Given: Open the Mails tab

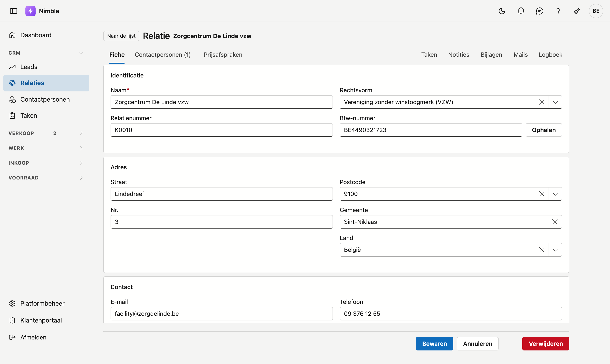Looking at the screenshot, I should (520, 55).
